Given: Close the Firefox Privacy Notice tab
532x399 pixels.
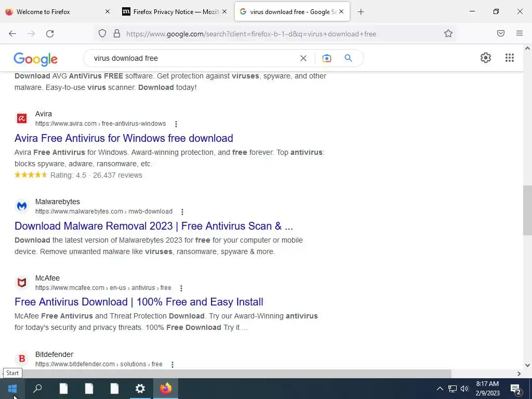Looking at the screenshot, I should 224,11.
